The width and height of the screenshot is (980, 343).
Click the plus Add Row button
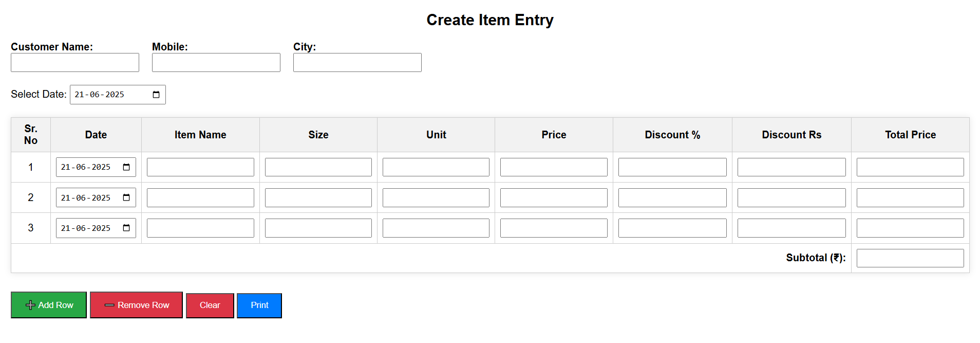point(49,305)
